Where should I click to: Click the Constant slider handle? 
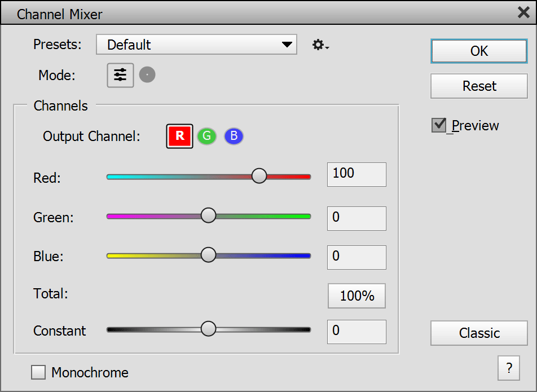(x=209, y=329)
